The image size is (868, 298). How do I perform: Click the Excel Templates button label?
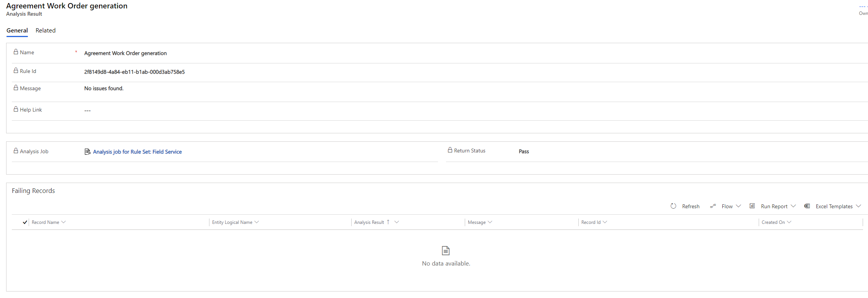pyautogui.click(x=834, y=206)
